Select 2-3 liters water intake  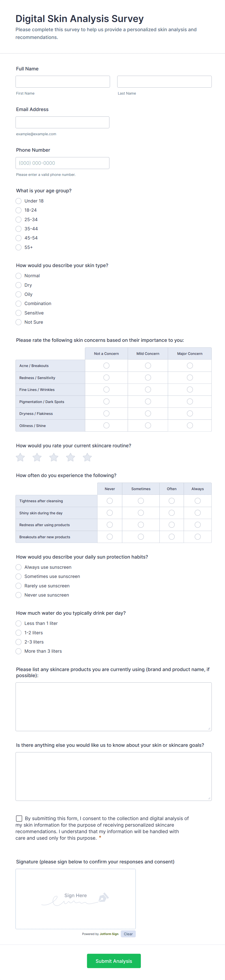[19, 642]
